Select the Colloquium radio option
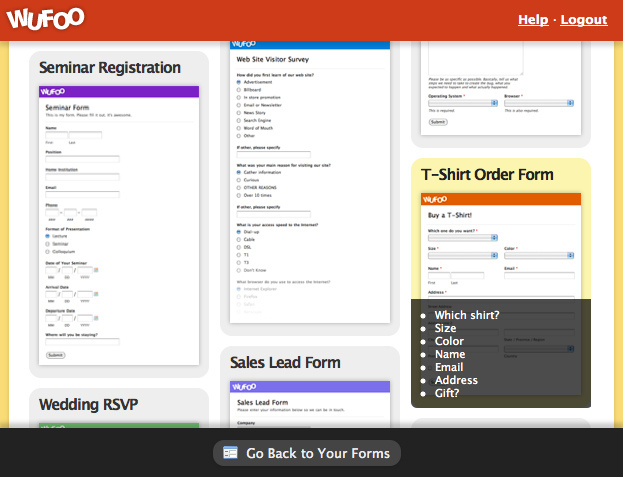The image size is (623, 477). coord(48,251)
